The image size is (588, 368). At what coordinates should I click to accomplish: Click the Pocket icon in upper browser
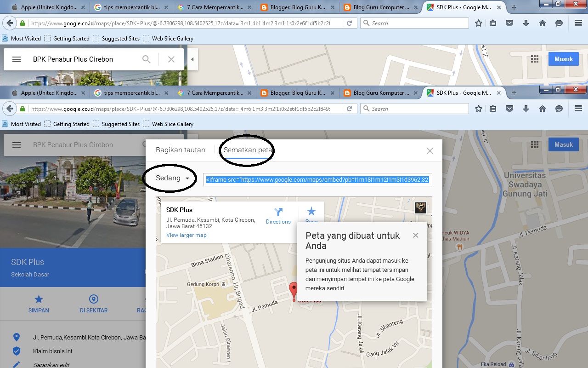(509, 23)
